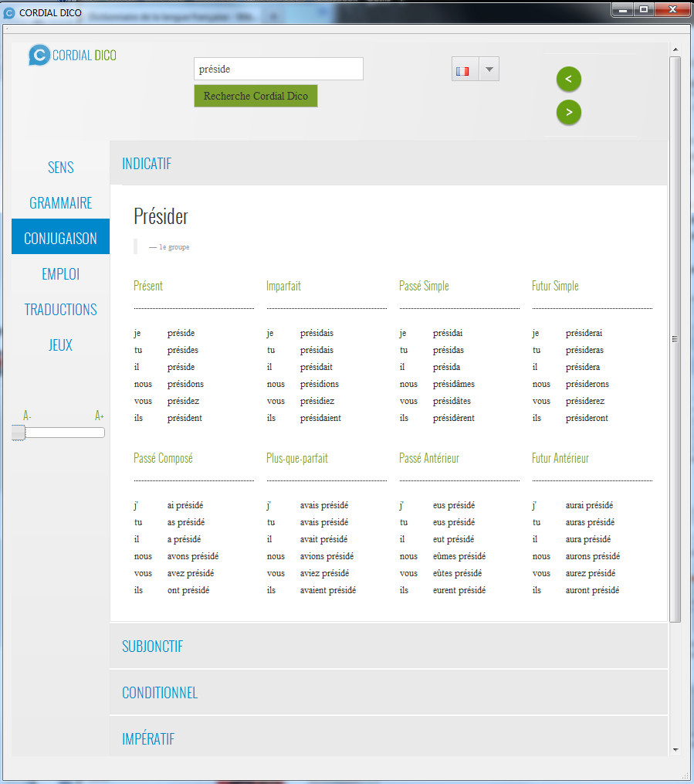
Task: Click the 'Passé Antérieur' tense heading
Action: [x=428, y=458]
